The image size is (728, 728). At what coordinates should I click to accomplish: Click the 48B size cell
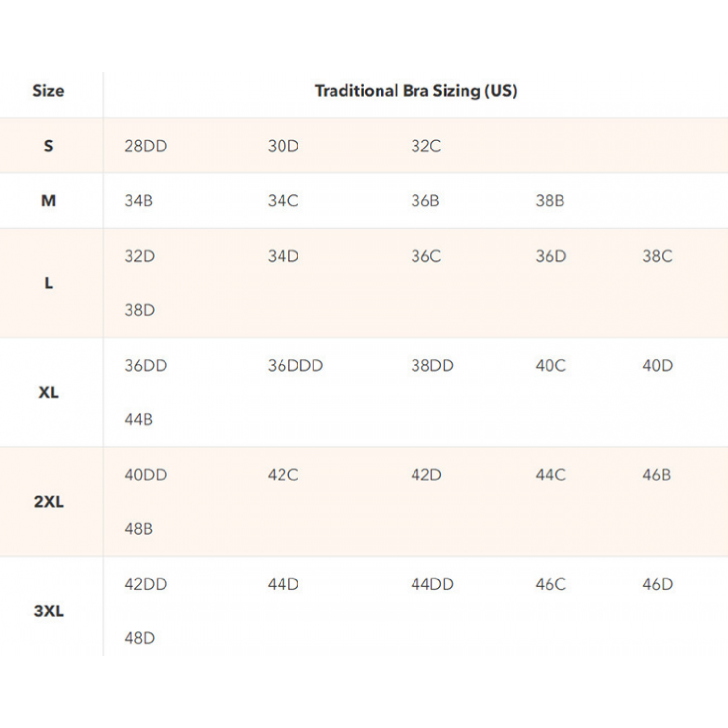click(139, 529)
